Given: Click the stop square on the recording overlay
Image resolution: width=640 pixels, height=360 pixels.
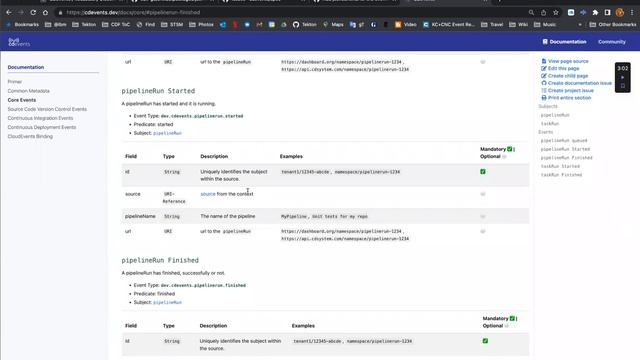Looking at the screenshot, I should coord(622,86).
